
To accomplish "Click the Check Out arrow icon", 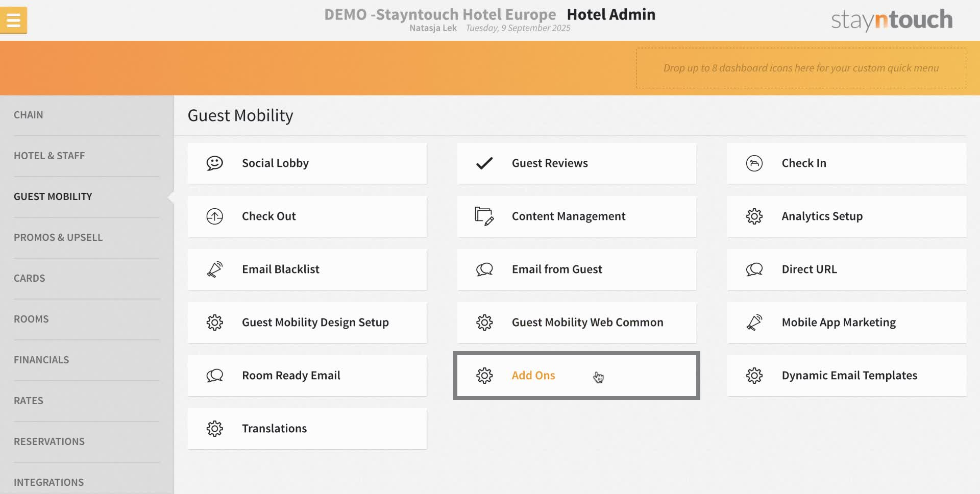I will [x=214, y=216].
